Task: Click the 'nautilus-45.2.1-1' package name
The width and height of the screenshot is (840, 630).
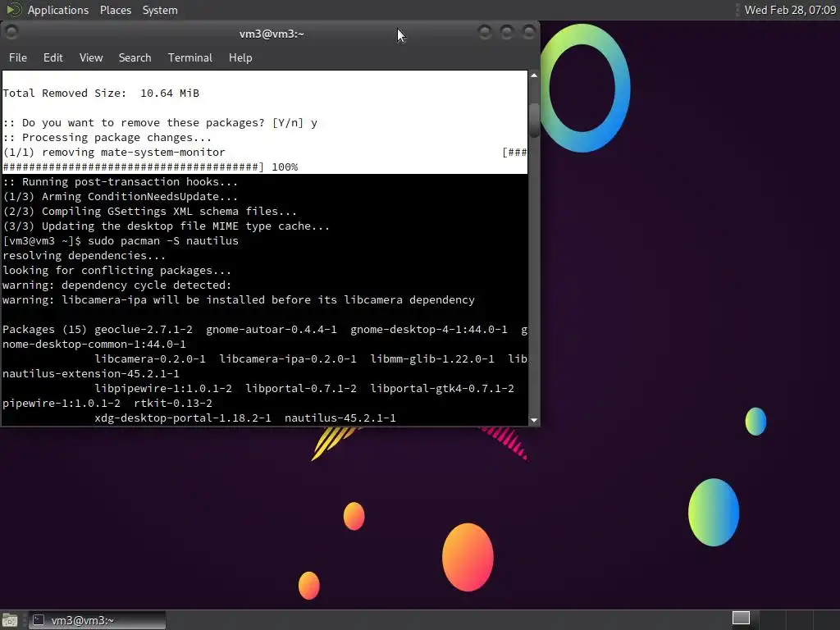Action: coord(340,418)
